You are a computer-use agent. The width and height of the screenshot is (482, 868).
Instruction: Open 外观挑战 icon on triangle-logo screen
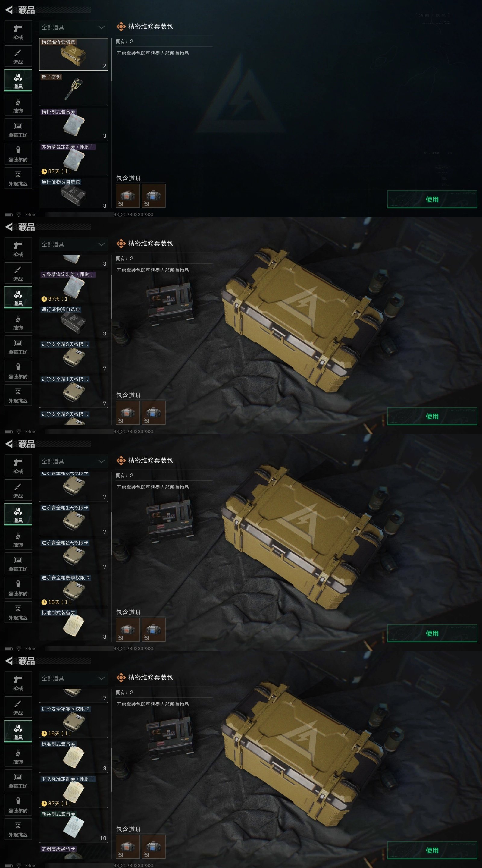coord(18,178)
